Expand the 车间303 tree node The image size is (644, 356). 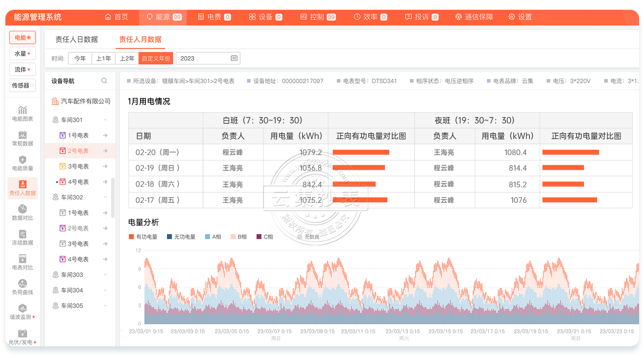pyautogui.click(x=105, y=275)
